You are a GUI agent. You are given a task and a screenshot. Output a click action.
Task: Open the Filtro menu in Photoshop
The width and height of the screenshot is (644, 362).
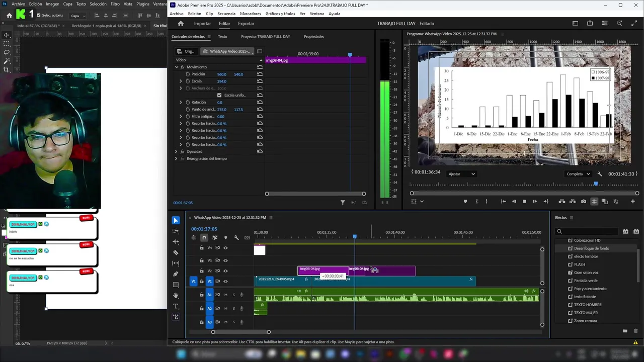point(115,4)
